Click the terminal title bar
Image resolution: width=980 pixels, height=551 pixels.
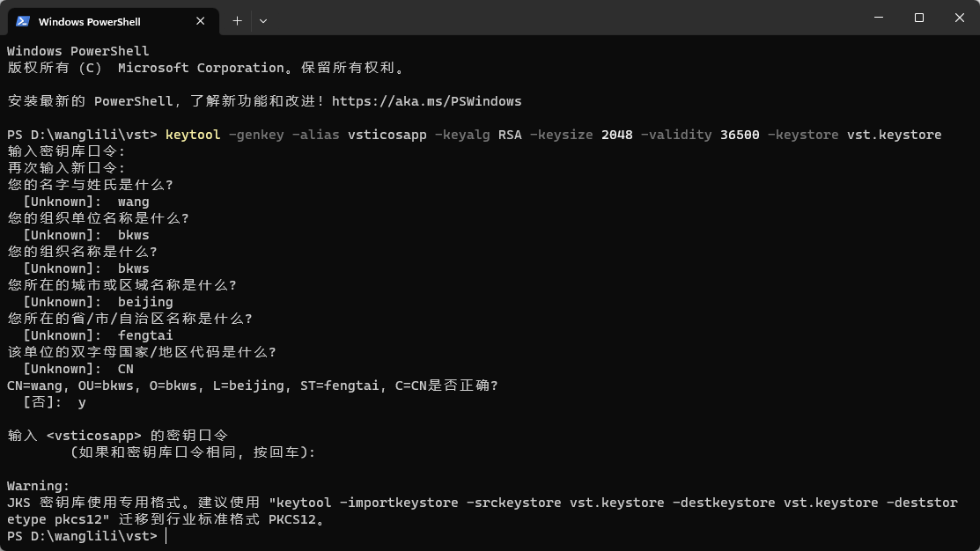(572, 18)
